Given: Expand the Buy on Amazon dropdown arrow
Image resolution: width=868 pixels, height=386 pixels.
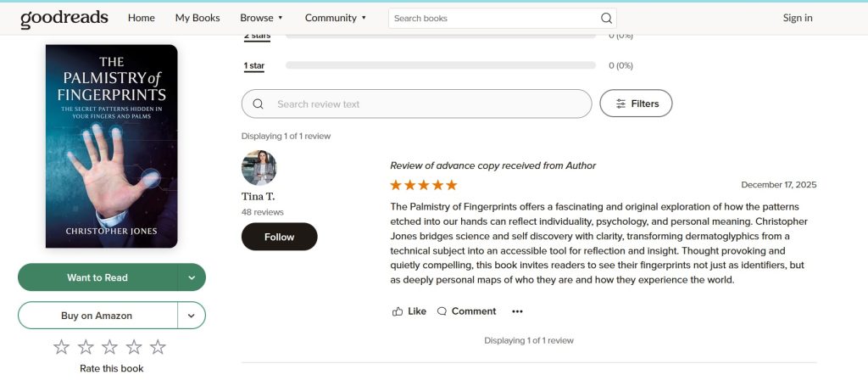Looking at the screenshot, I should (x=192, y=316).
